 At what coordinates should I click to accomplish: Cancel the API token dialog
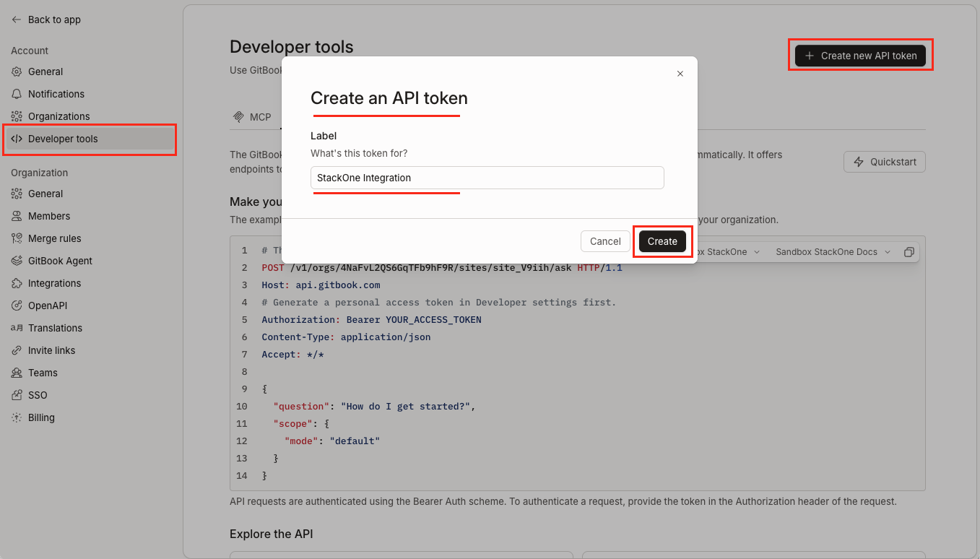pos(605,241)
